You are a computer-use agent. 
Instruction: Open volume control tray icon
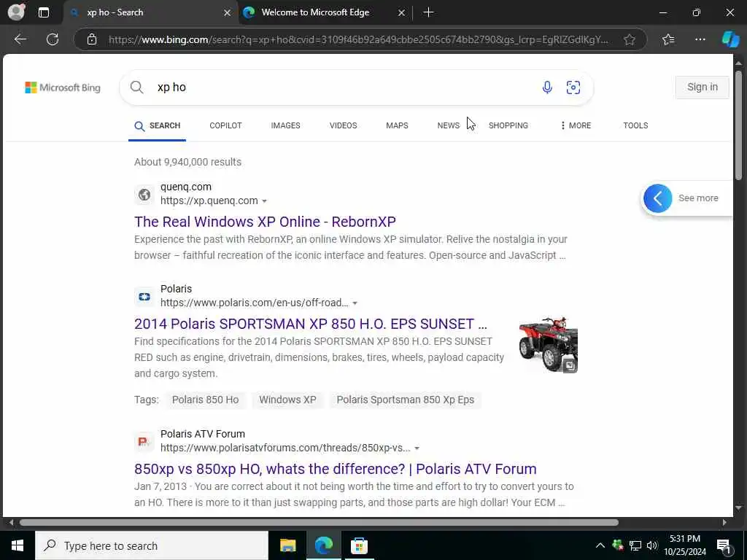pyautogui.click(x=652, y=545)
